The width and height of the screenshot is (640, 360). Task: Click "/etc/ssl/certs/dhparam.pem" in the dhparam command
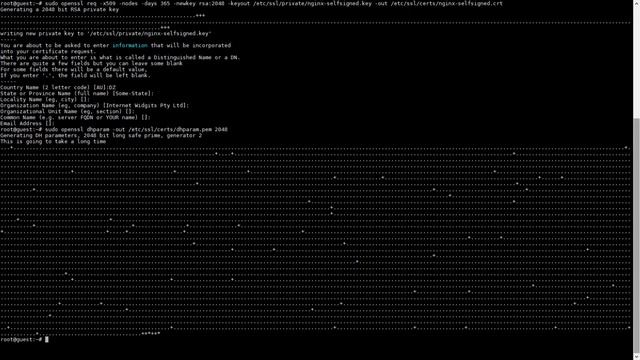coord(170,129)
